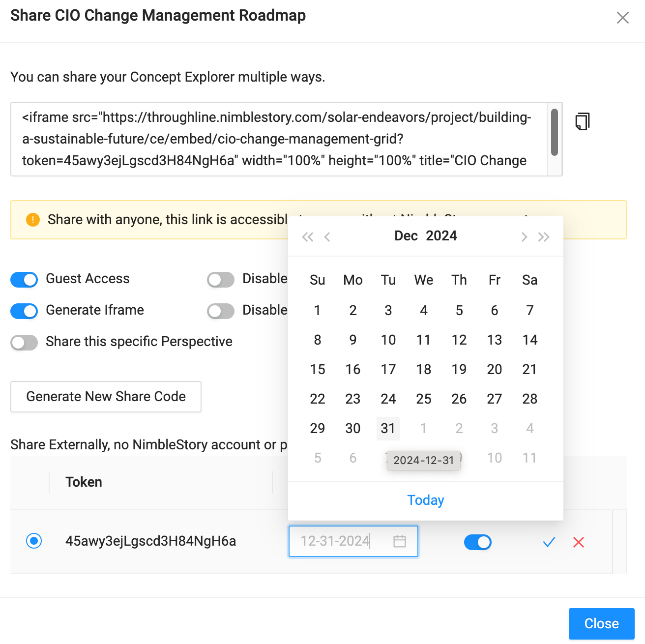Toggle the token row enabled switch
Viewport: 645px width, 644px height.
pos(477,542)
